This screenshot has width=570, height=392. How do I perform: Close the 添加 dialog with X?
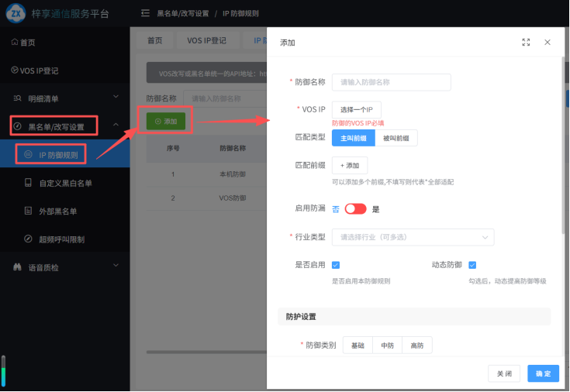(547, 42)
